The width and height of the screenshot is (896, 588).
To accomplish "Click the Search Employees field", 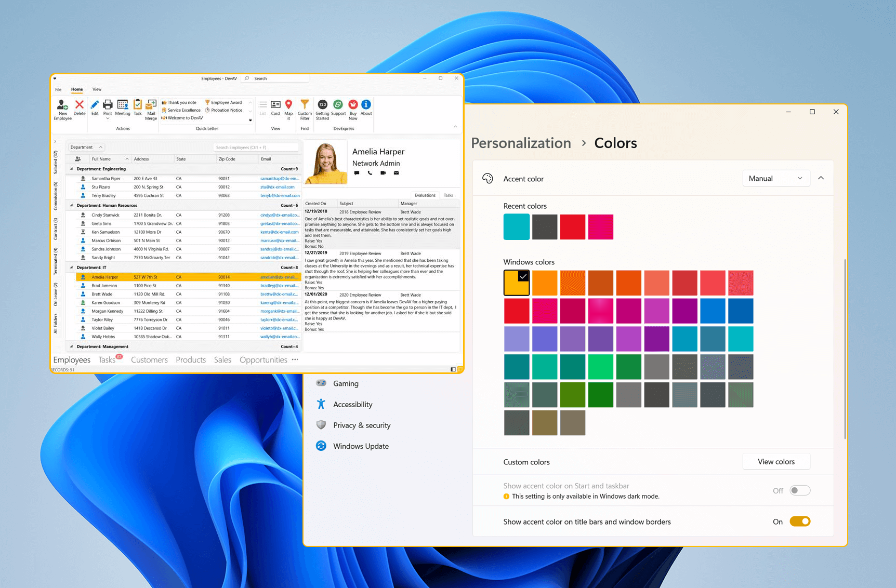I will [x=255, y=147].
